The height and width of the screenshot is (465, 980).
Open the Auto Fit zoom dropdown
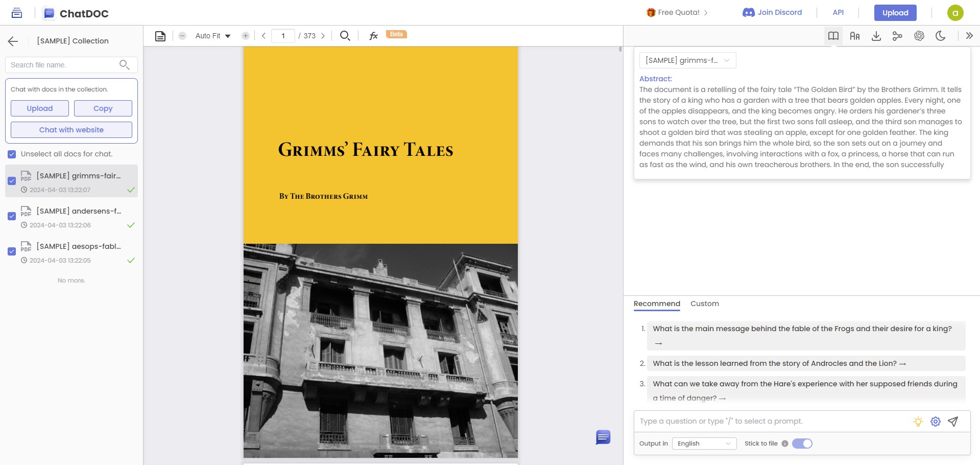pyautogui.click(x=213, y=36)
